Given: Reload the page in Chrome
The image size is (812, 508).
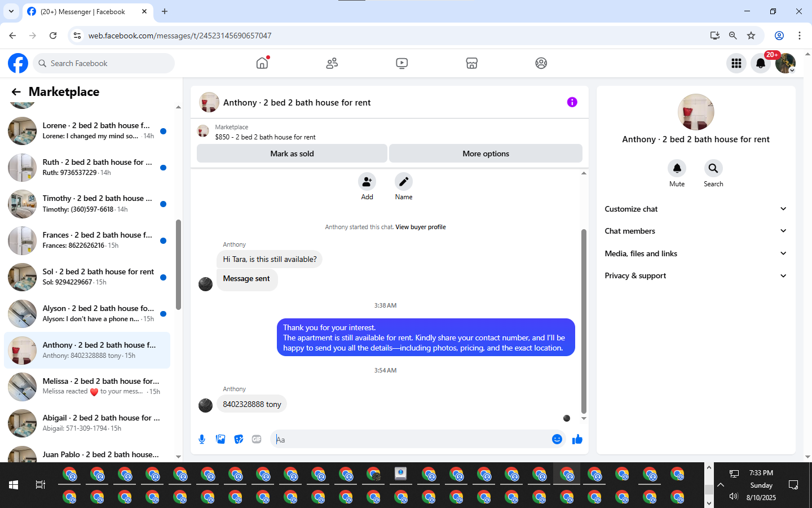Looking at the screenshot, I should 53,36.
